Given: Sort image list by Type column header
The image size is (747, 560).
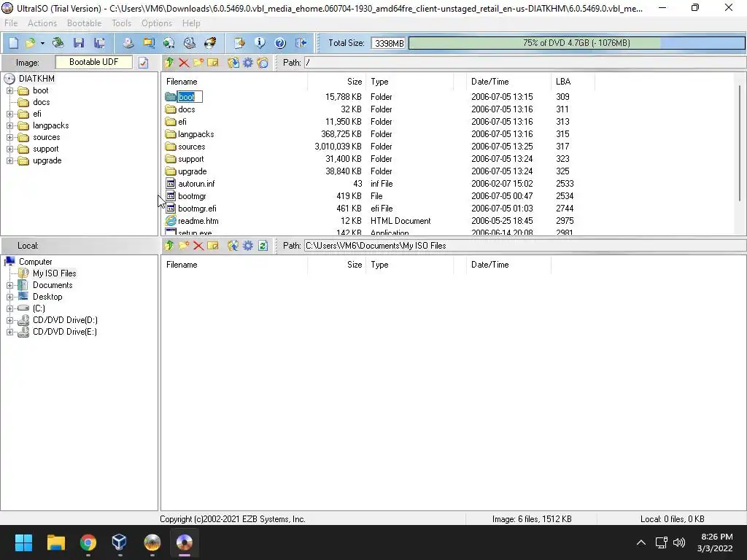Looking at the screenshot, I should pos(410,82).
